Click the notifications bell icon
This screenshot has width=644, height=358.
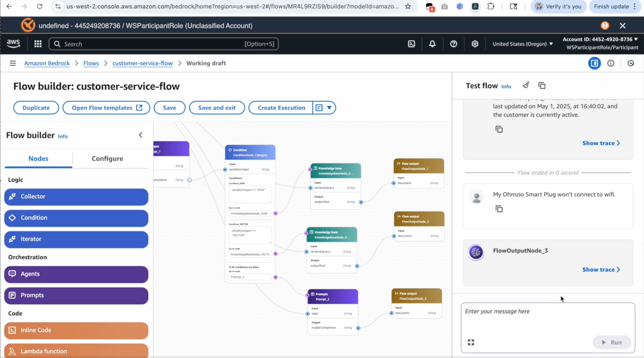pyautogui.click(x=432, y=44)
